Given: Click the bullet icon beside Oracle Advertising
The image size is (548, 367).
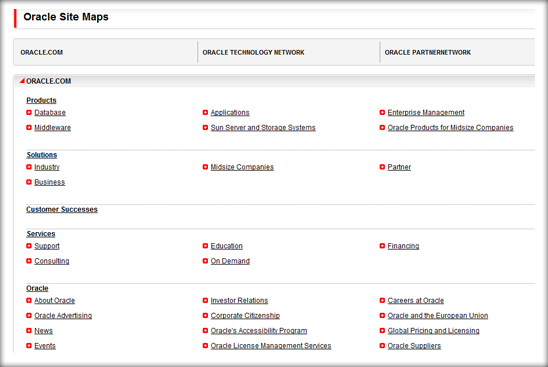Looking at the screenshot, I should click(x=29, y=316).
